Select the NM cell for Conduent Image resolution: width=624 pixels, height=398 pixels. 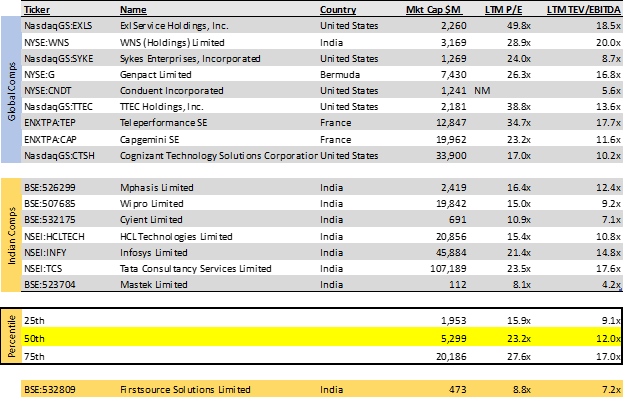[482, 91]
